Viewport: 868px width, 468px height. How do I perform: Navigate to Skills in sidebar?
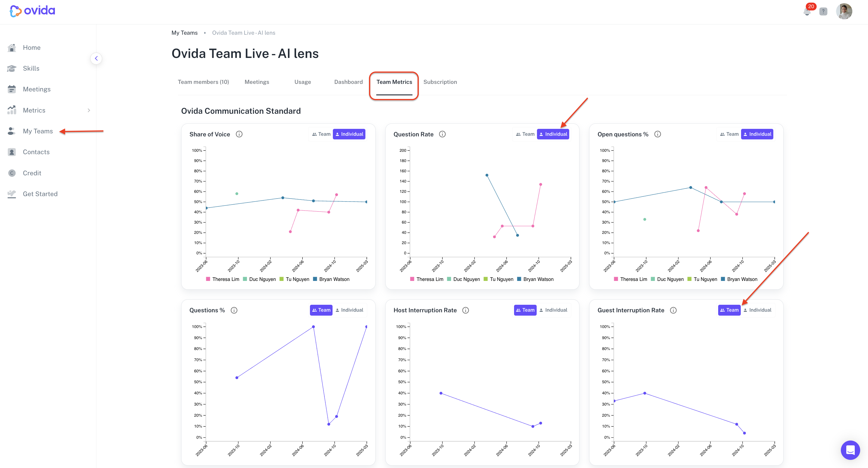(x=31, y=68)
